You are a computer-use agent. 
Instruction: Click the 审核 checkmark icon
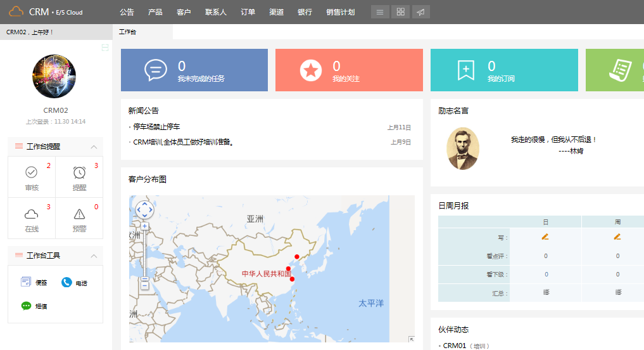31,172
